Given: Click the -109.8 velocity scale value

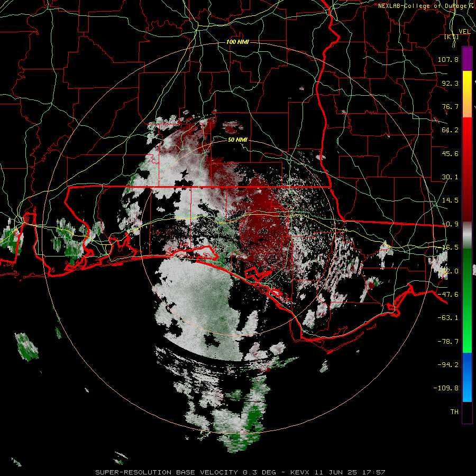Looking at the screenshot, I should click(446, 388).
